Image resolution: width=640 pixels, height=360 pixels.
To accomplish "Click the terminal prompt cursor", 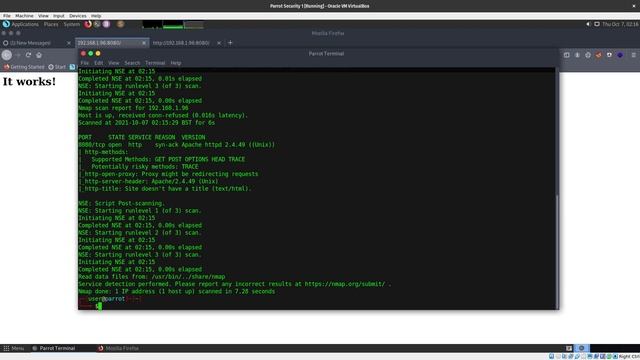I will 100,306.
